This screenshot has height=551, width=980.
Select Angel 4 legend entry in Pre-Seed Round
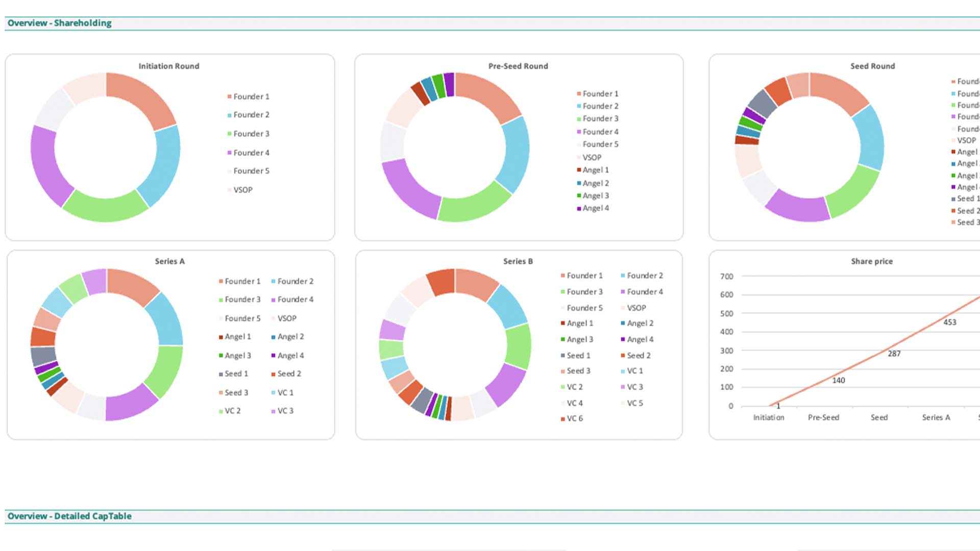click(x=595, y=208)
